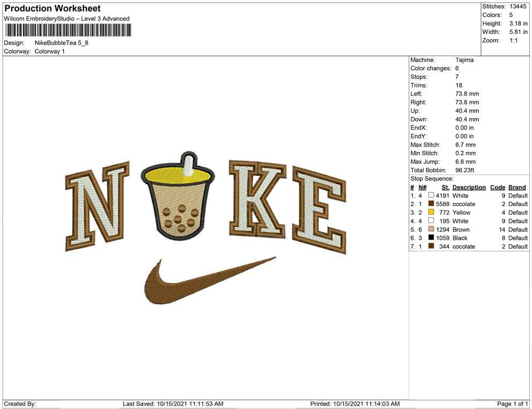
Task: Pick the yellow swatch beside 772
Action: click(x=431, y=212)
